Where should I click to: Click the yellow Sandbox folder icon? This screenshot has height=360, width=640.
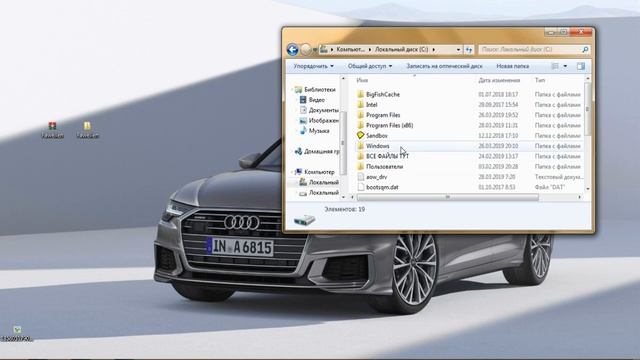coord(360,135)
